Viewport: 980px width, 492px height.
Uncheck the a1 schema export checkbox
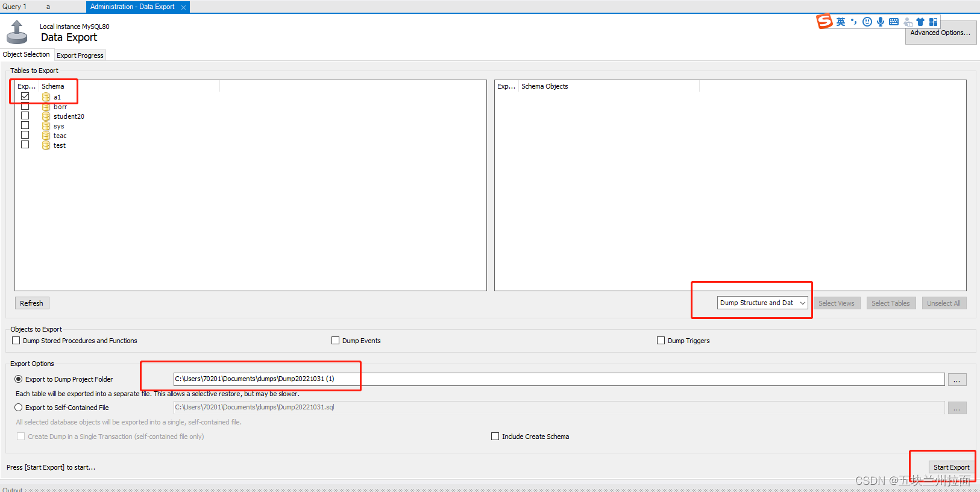click(x=25, y=96)
